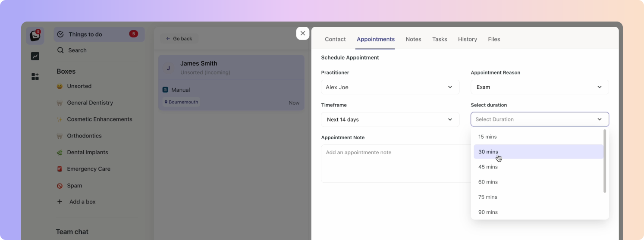Open the Unsorted box
Screen dimensions: 644x240
(x=79, y=86)
